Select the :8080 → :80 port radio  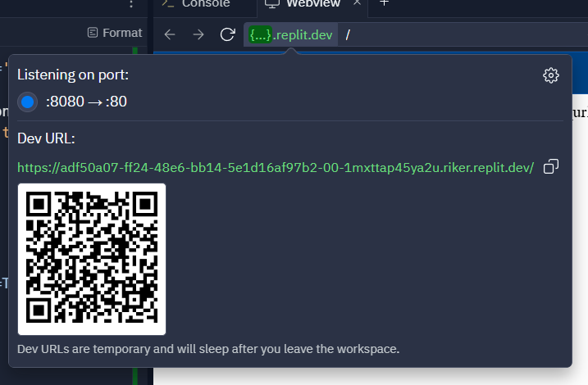pos(27,102)
